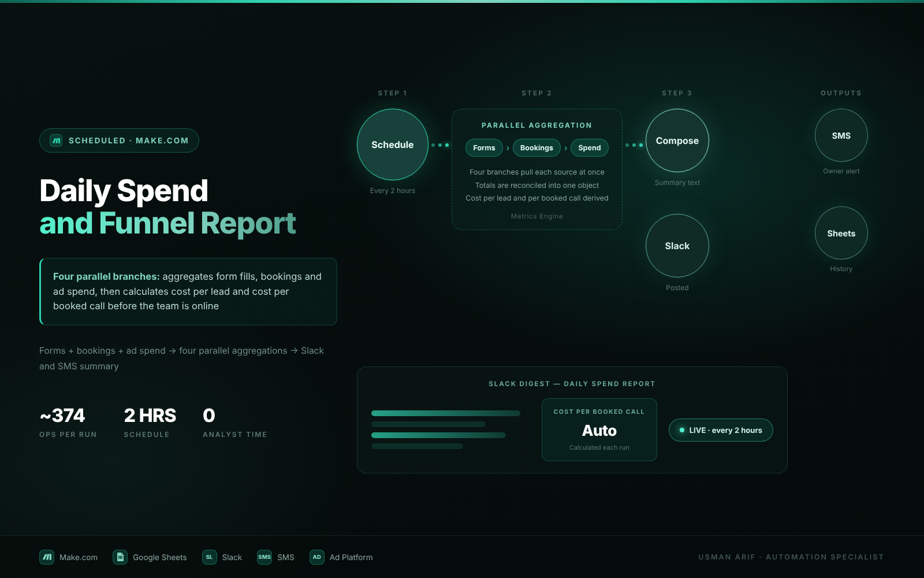Click the 'Calculated each run' caption
924x578 pixels.
(599, 447)
